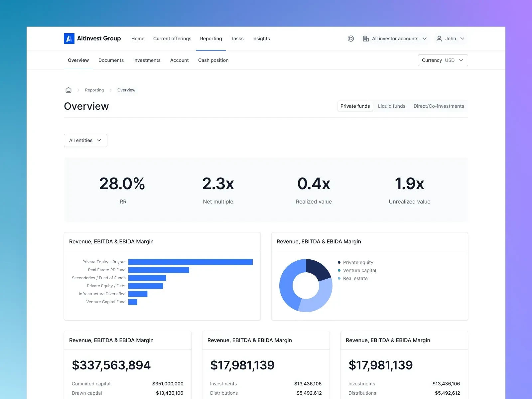
Task: Switch to the Liquid funds filter
Action: (391, 106)
